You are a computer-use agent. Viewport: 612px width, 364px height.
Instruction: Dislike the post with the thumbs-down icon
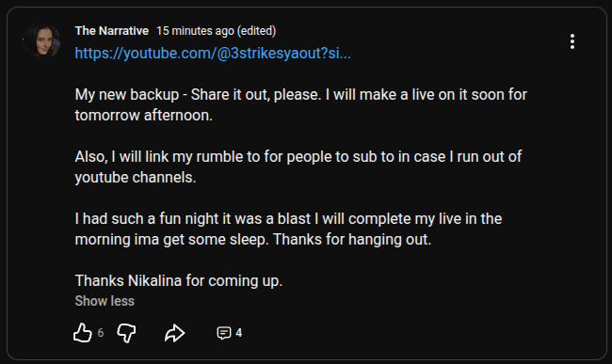[126, 333]
